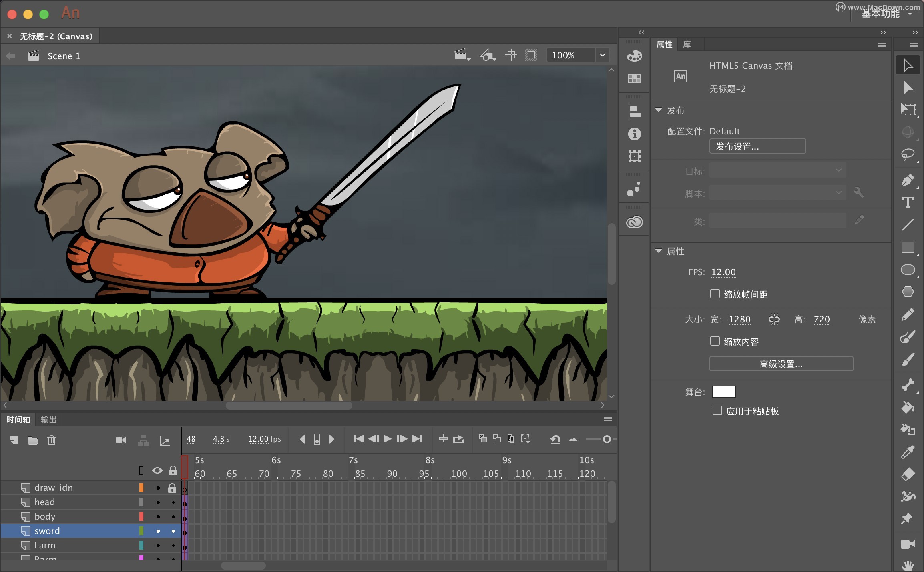Toggle visibility dot of body layer

coord(158,517)
